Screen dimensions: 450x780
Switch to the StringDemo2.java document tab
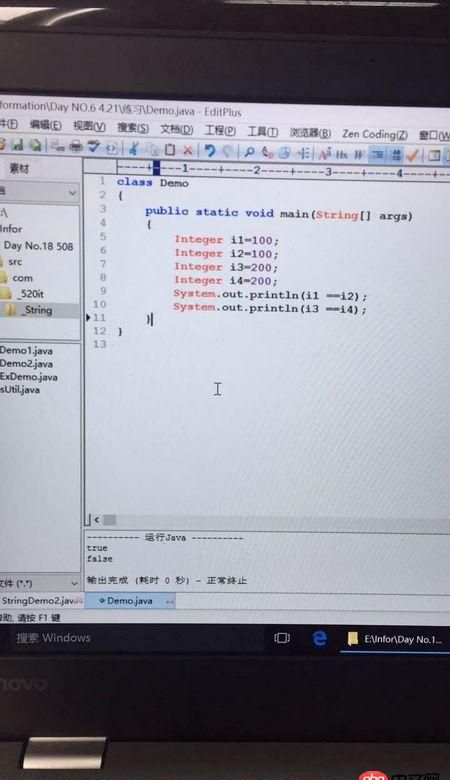(x=40, y=600)
